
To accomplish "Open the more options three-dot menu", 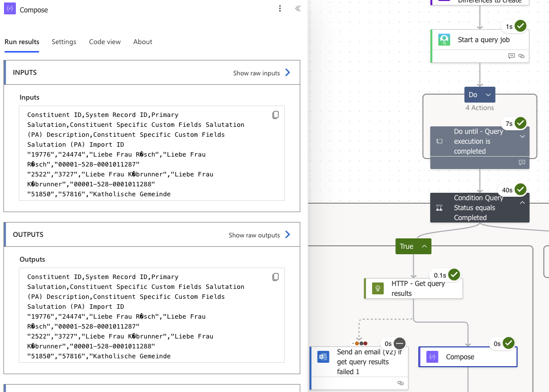I will [x=280, y=8].
